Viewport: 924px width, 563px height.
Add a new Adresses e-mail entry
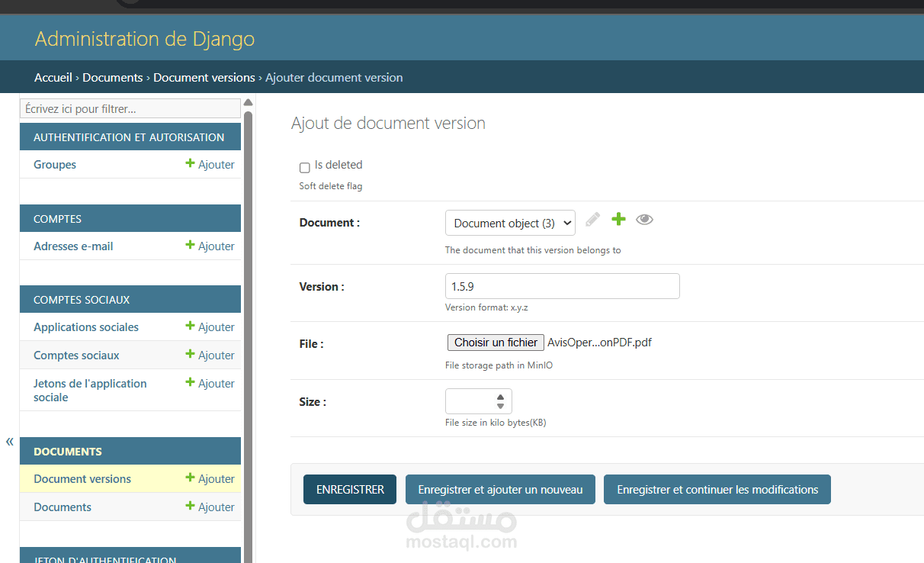point(210,246)
